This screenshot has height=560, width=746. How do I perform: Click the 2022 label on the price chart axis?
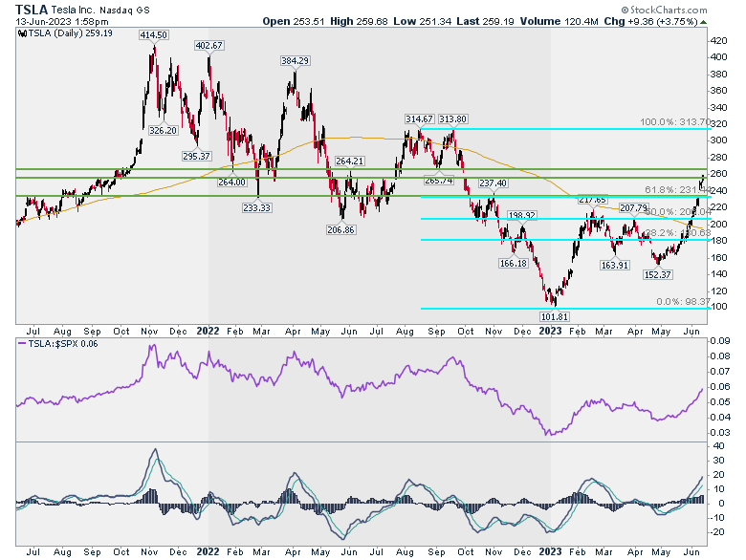[208, 332]
